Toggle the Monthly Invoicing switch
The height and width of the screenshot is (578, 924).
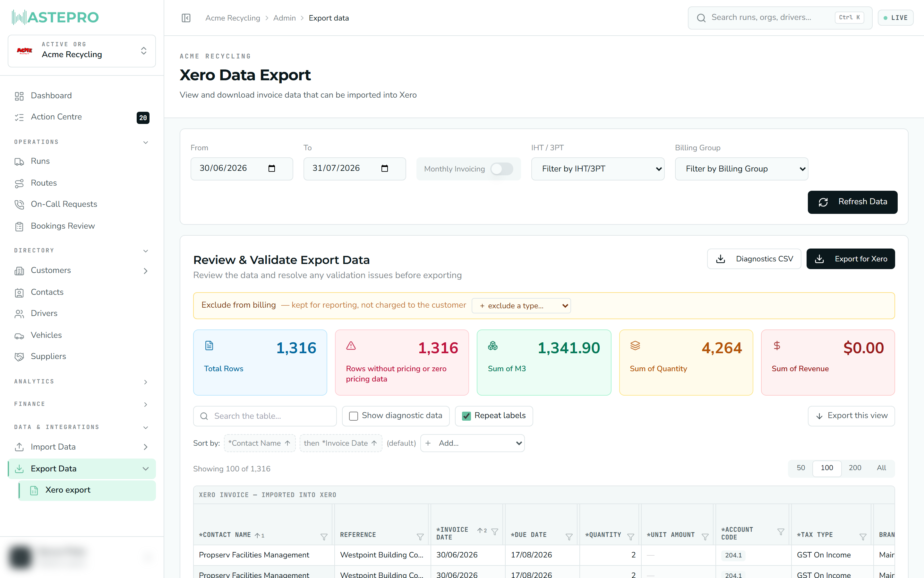pyautogui.click(x=501, y=169)
